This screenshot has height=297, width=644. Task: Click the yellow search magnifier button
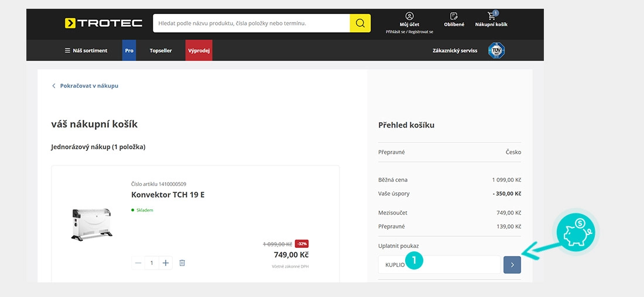click(x=360, y=23)
